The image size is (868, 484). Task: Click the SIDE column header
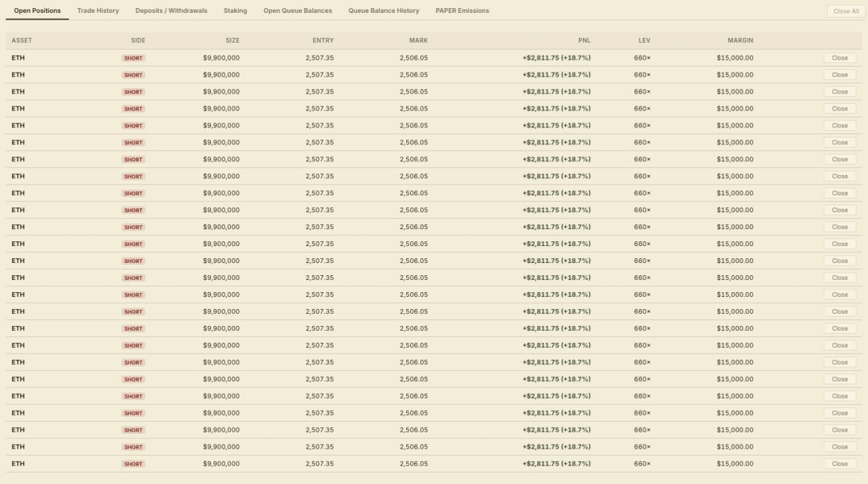point(138,41)
